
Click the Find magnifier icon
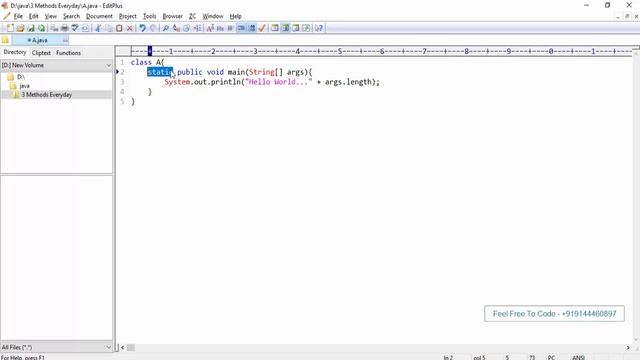coord(166,28)
